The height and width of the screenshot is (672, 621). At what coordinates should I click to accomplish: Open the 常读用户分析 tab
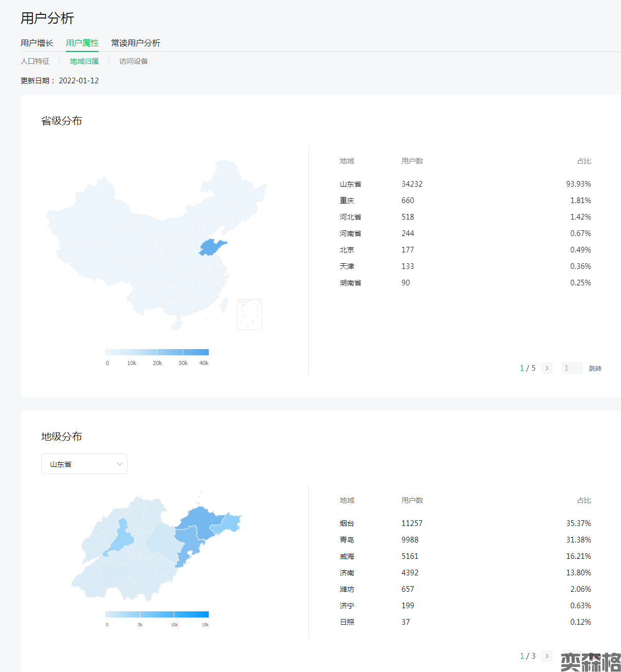[136, 43]
